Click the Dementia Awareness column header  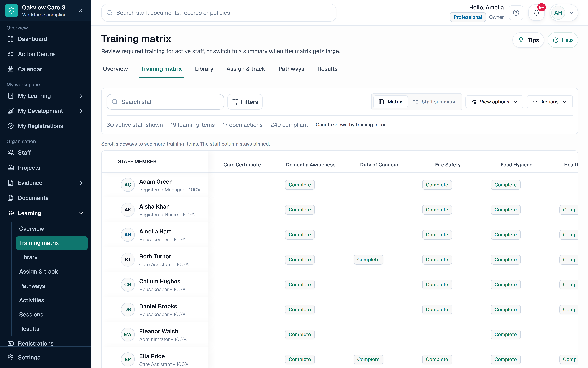click(x=311, y=165)
